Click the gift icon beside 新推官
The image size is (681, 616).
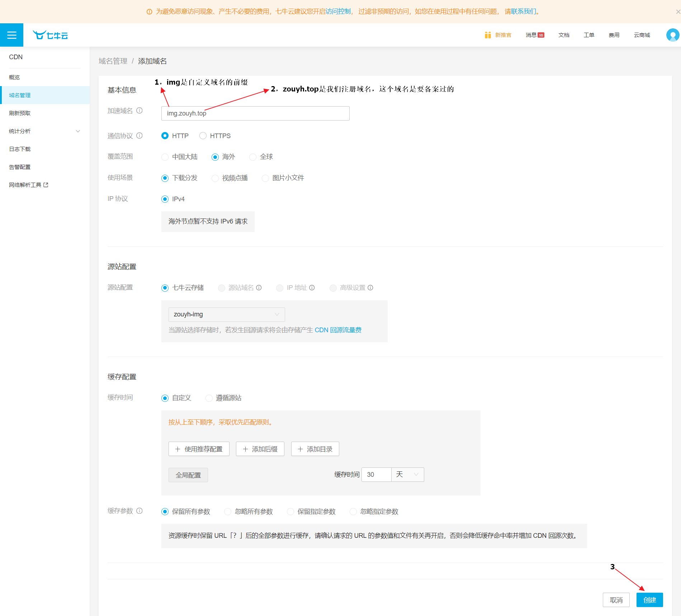[488, 35]
